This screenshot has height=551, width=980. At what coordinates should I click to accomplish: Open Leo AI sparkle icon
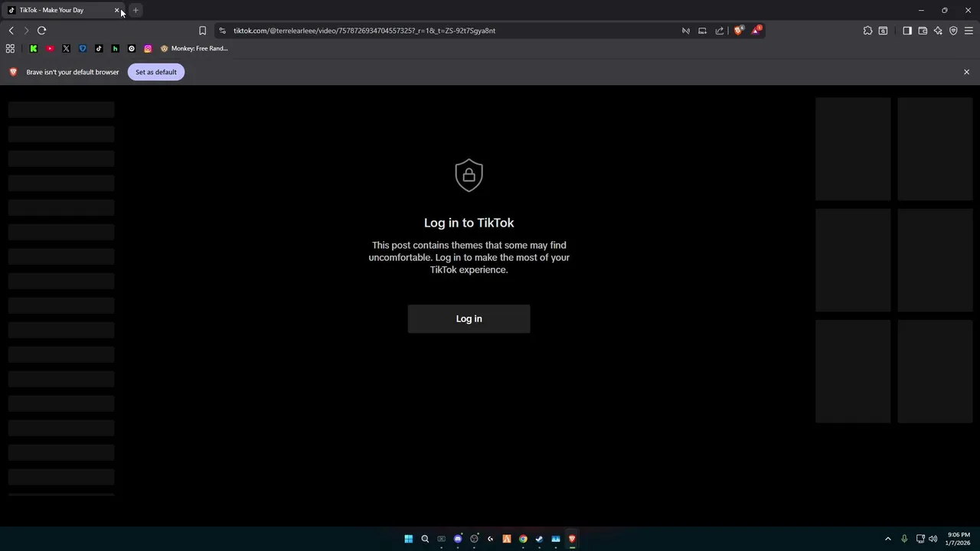tap(938, 31)
